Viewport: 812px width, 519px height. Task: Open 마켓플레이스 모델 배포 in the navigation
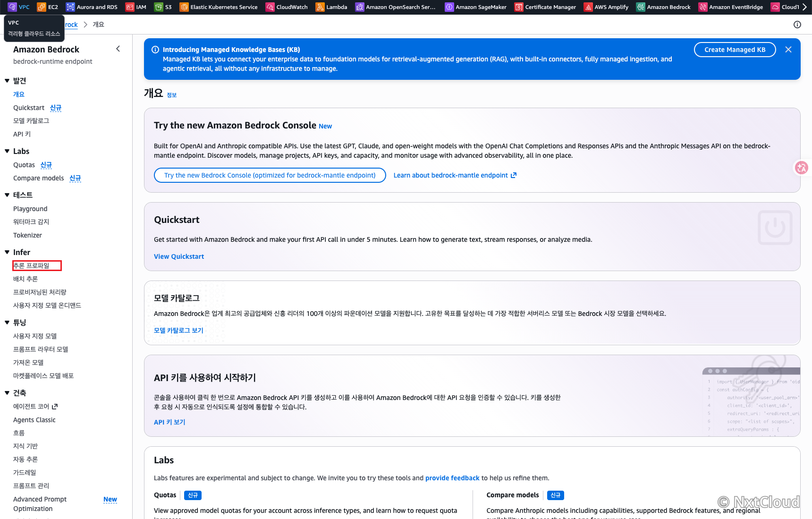click(x=43, y=376)
